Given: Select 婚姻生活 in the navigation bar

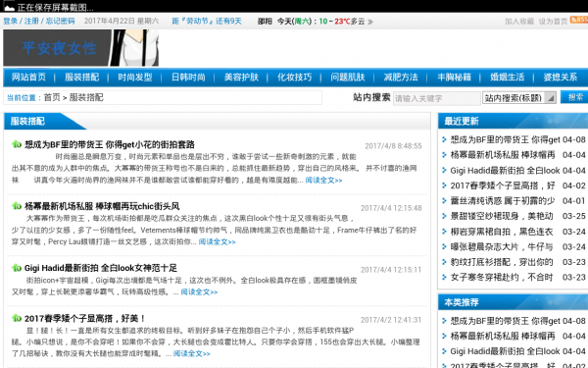Looking at the screenshot, I should click(508, 78).
